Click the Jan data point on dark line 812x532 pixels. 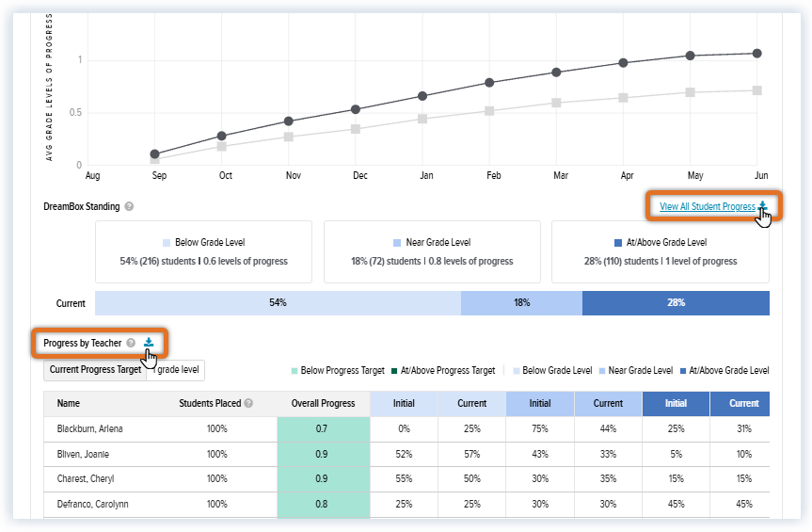pos(422,96)
